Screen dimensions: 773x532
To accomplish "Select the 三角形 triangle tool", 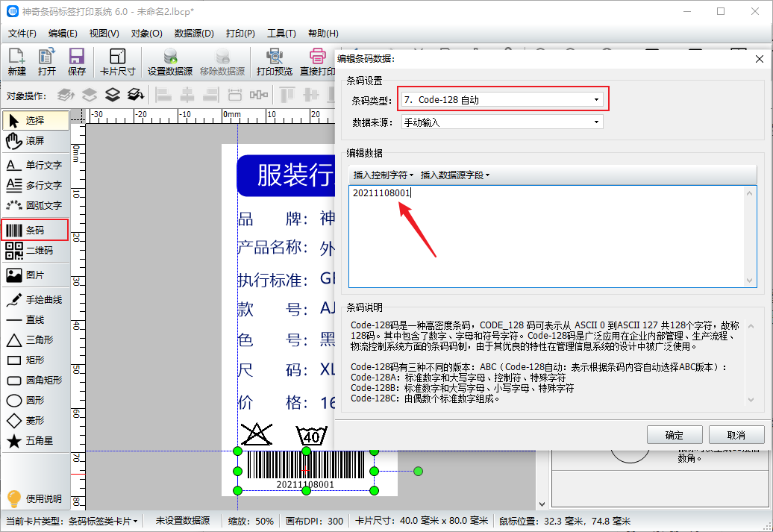I will 36,340.
